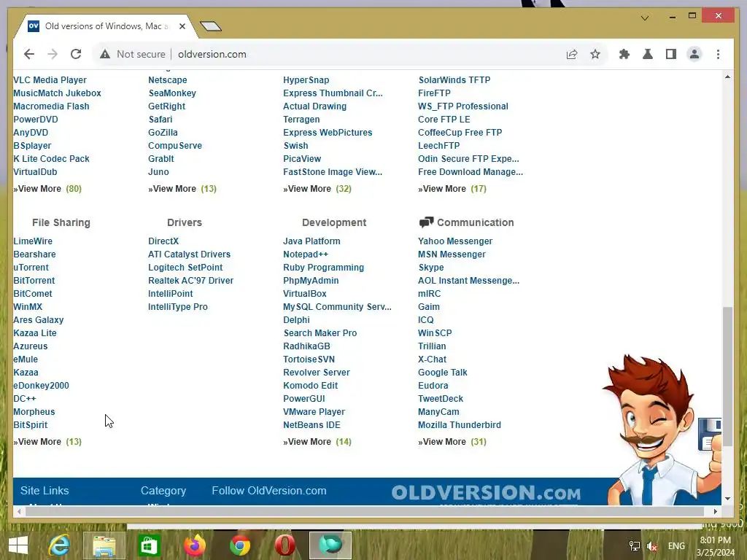747x560 pixels.
Task: View More under graphics list (32)
Action: pos(317,189)
